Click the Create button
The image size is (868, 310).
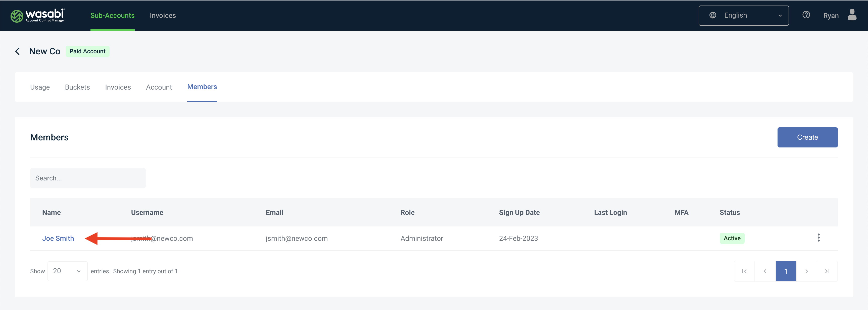807,137
